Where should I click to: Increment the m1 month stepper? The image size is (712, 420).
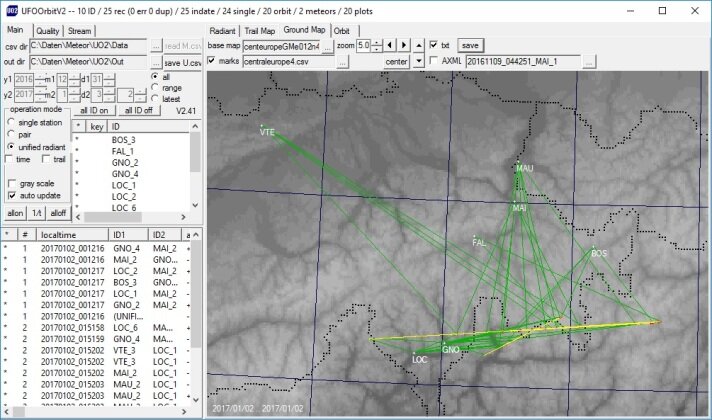coord(75,76)
